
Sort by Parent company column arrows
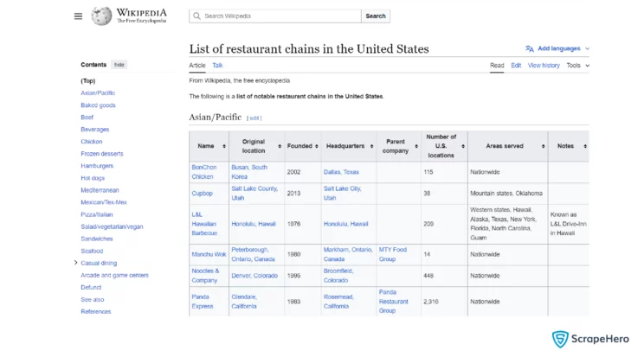[416, 146]
